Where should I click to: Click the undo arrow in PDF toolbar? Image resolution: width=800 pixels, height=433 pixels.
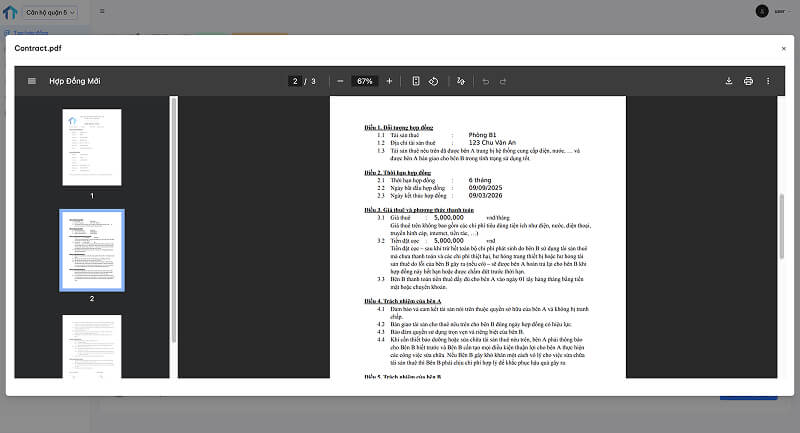(x=487, y=81)
